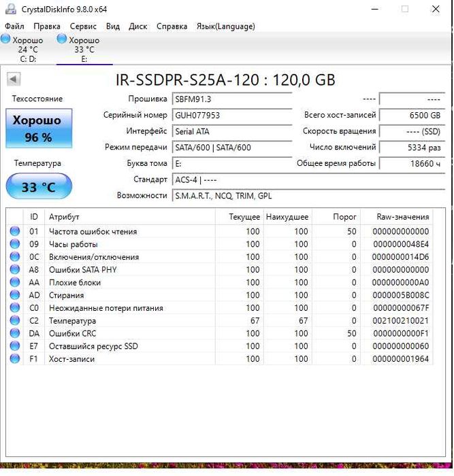The width and height of the screenshot is (454, 476).
Task: Open the Справка menu
Action: [x=172, y=27]
